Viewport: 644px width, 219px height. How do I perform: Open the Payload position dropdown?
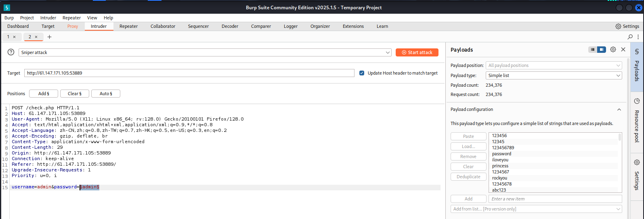coord(554,65)
